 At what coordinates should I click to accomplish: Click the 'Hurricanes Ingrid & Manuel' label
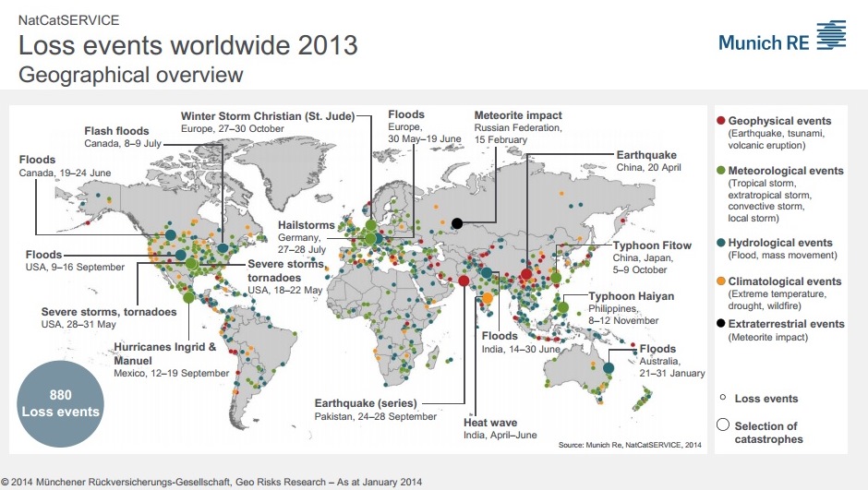click(165, 354)
